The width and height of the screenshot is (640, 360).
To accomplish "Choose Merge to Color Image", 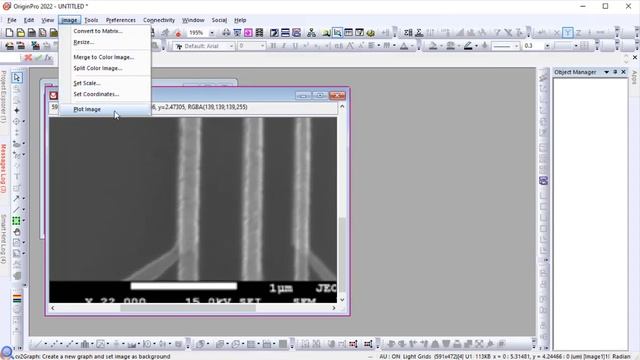I will coord(105,57).
